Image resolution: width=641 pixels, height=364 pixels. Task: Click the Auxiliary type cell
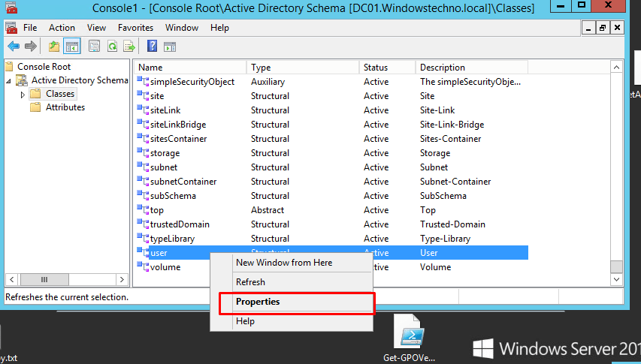pyautogui.click(x=268, y=82)
